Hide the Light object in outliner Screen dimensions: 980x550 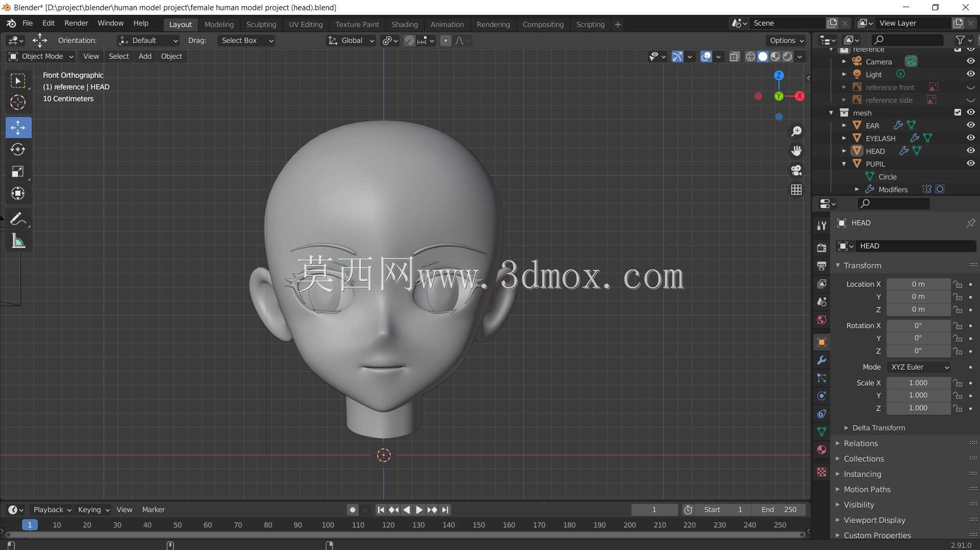(x=970, y=74)
